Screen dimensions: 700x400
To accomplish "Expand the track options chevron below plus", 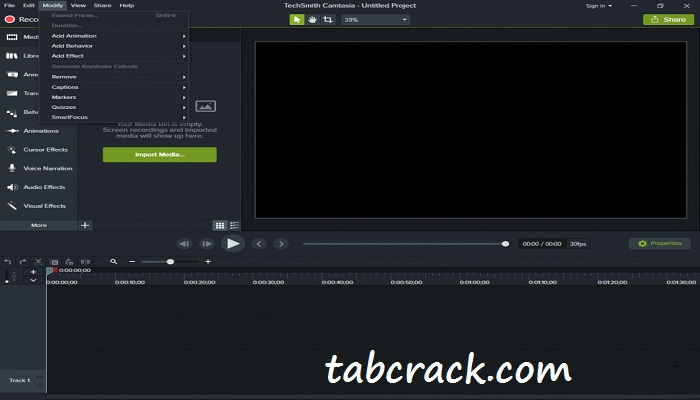I will click(33, 280).
